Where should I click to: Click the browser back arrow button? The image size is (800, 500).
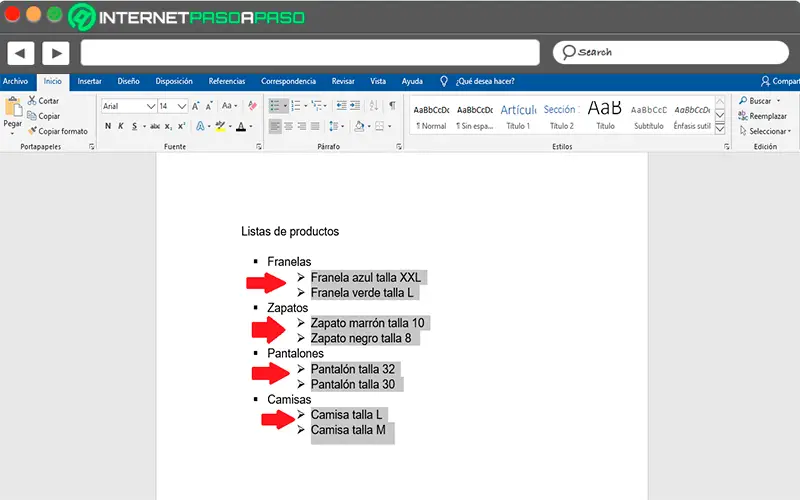pos(20,53)
